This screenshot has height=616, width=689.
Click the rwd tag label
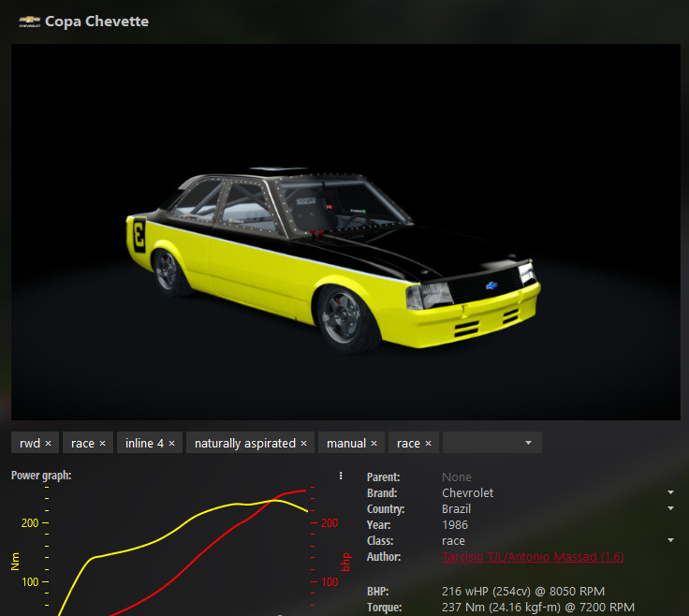[30, 444]
